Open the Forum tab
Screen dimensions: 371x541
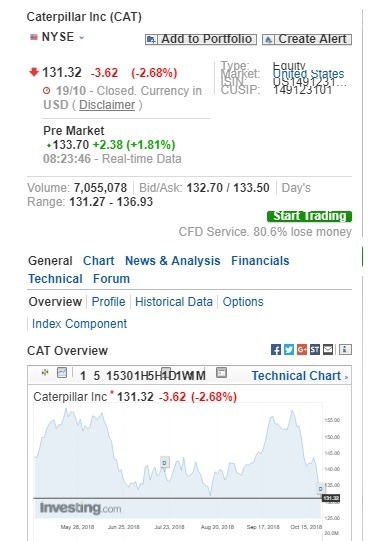(111, 279)
